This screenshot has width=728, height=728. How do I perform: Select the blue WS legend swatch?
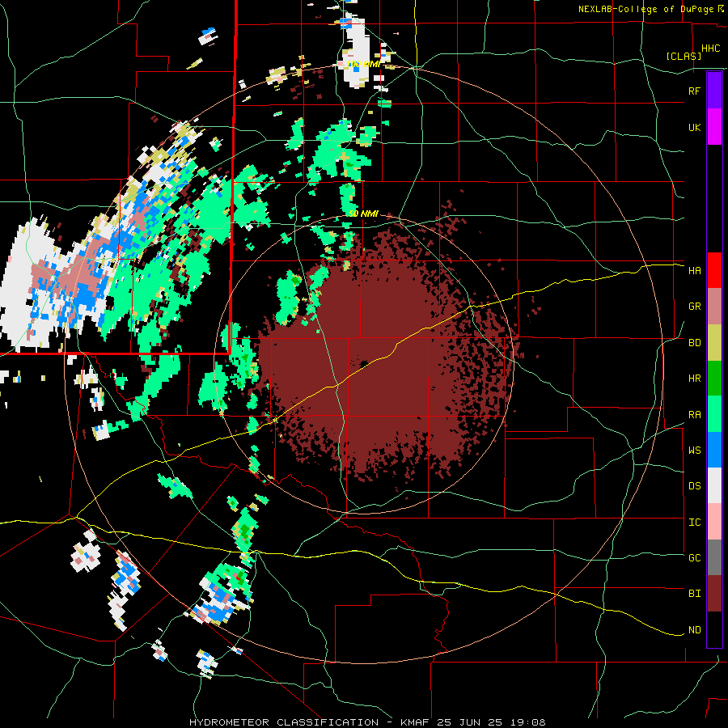coord(714,450)
